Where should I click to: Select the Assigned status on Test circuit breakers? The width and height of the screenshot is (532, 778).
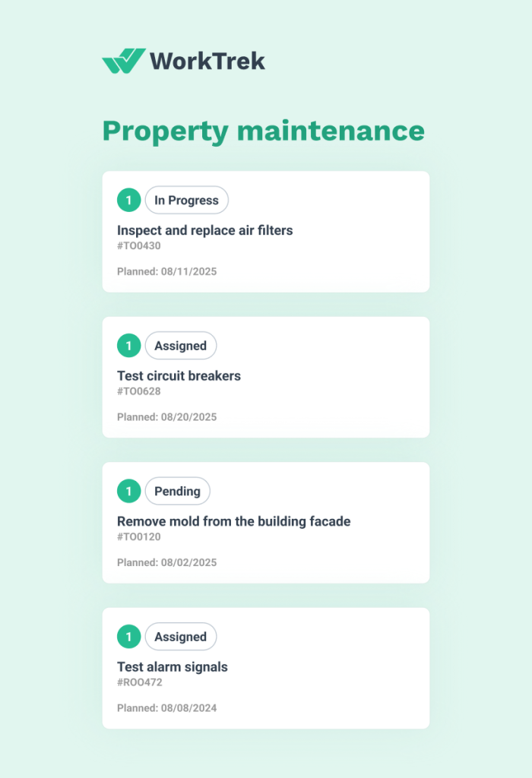(180, 346)
